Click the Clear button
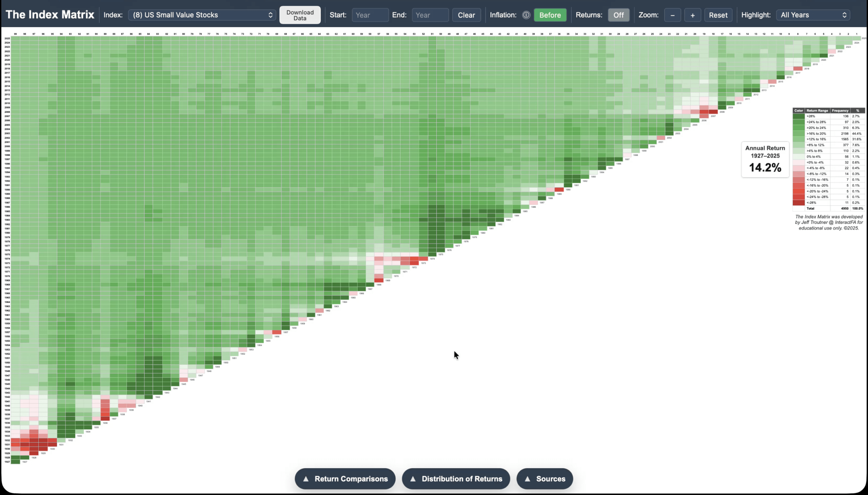The height and width of the screenshot is (495, 868). 466,15
